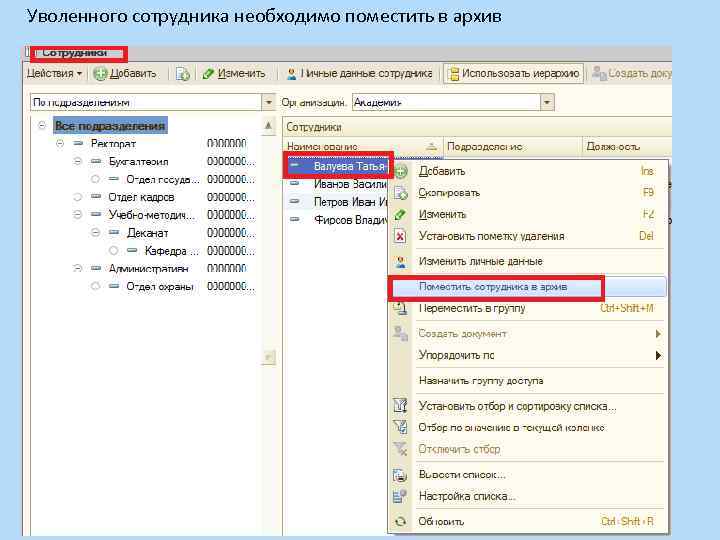This screenshot has width=720, height=540.
Task: Choose Отбор по значению в текущей колонке
Action: [528, 428]
